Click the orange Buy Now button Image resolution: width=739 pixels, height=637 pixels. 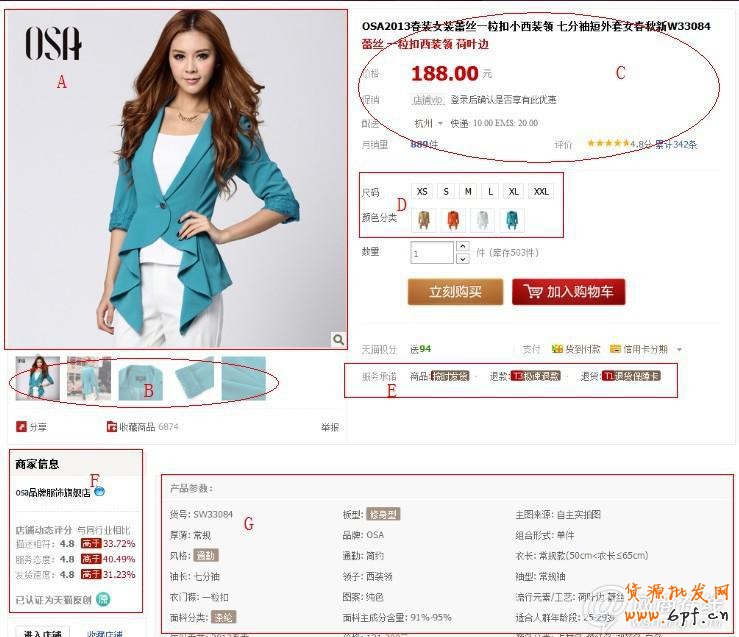pyautogui.click(x=455, y=292)
